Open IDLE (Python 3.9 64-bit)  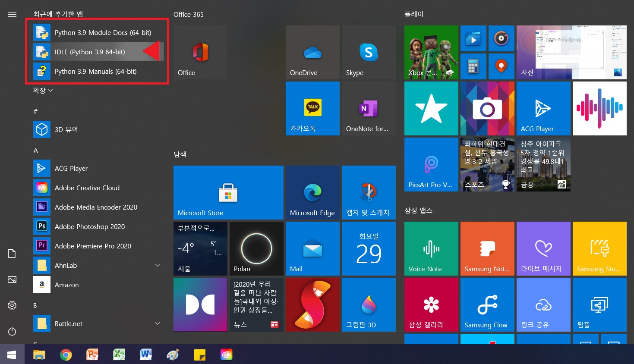(98, 52)
